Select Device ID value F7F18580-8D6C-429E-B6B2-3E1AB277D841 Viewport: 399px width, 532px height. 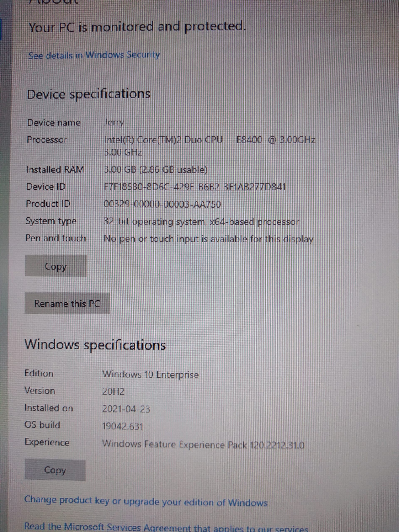point(195,187)
